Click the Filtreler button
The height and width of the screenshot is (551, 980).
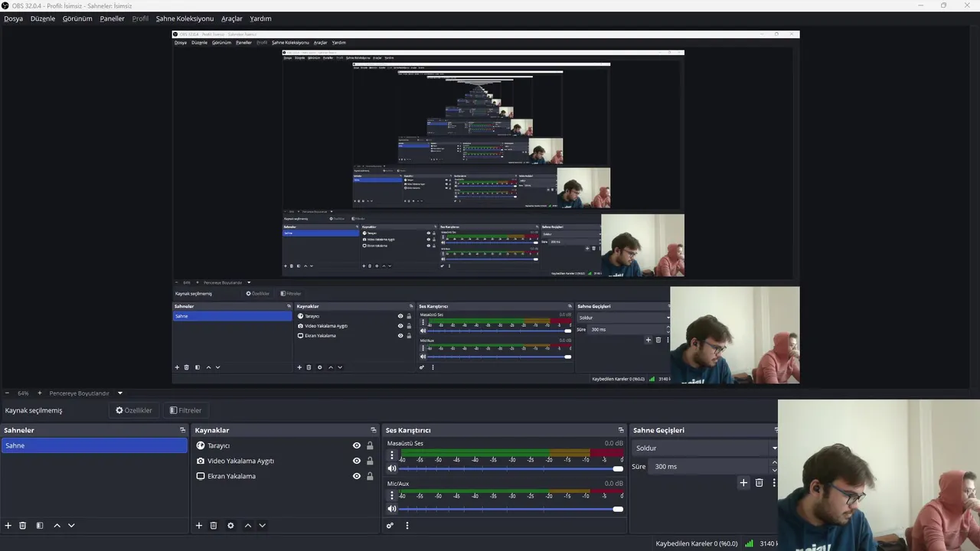[185, 410]
